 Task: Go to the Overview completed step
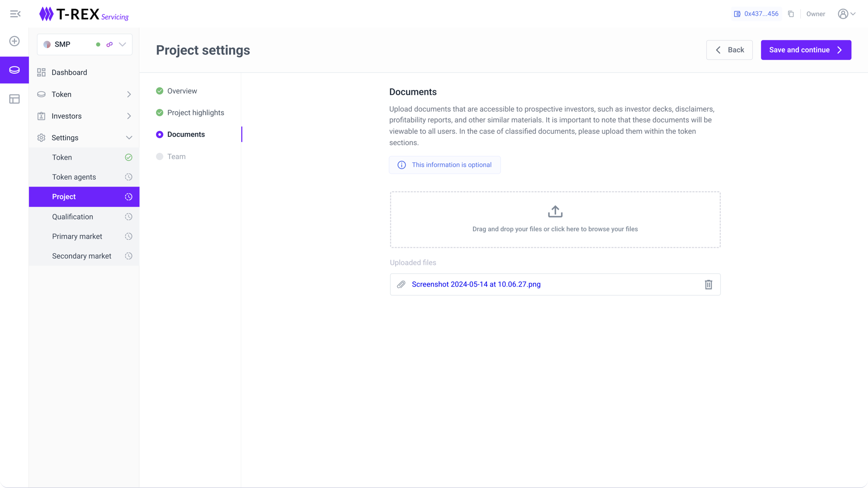(182, 91)
